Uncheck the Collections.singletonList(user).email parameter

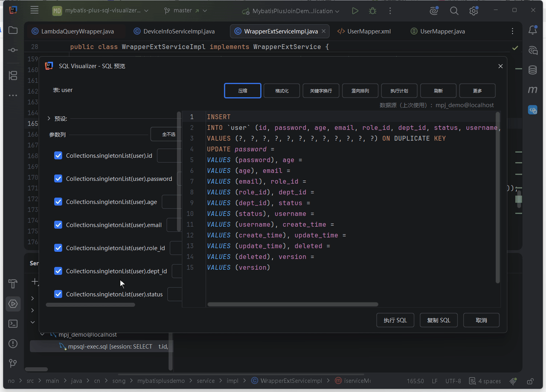58,225
